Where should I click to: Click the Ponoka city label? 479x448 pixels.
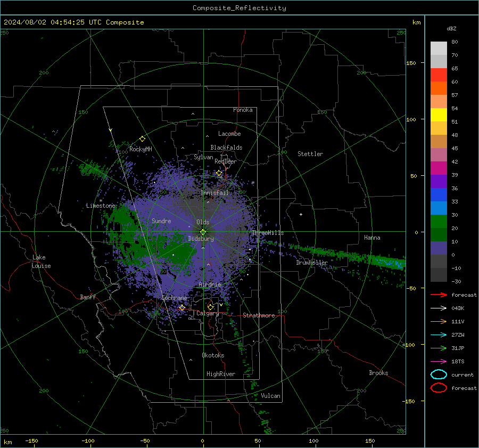click(243, 110)
